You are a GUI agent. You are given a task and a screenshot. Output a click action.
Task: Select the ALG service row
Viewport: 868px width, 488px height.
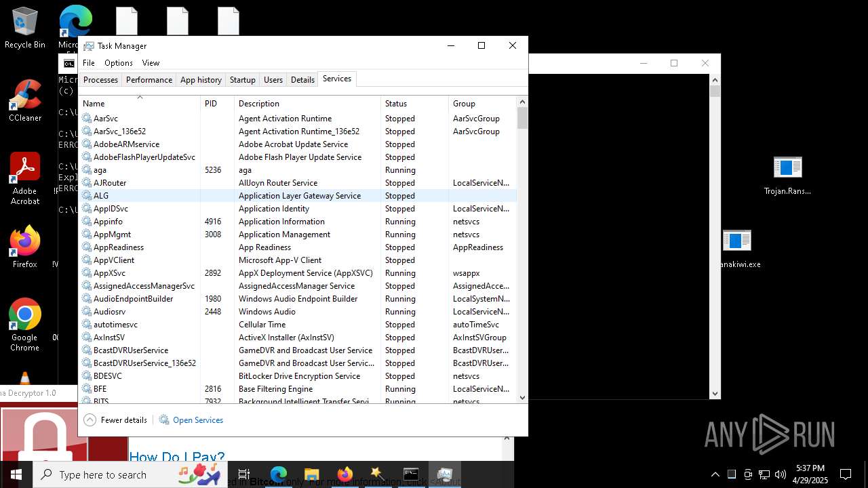point(298,195)
